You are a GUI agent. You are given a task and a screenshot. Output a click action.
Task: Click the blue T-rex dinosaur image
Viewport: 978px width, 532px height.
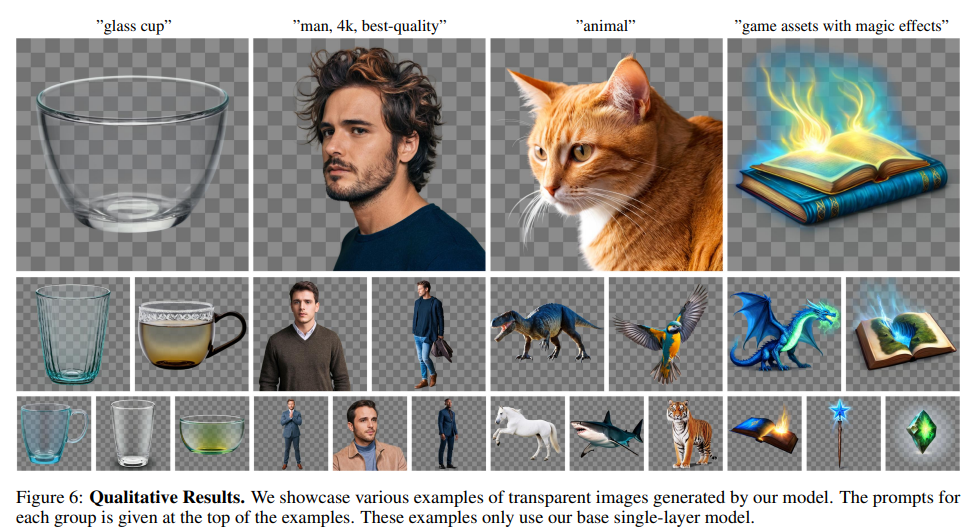547,334
